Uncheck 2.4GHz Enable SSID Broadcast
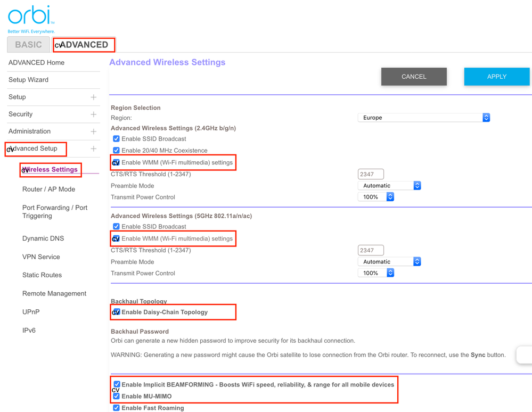 116,139
